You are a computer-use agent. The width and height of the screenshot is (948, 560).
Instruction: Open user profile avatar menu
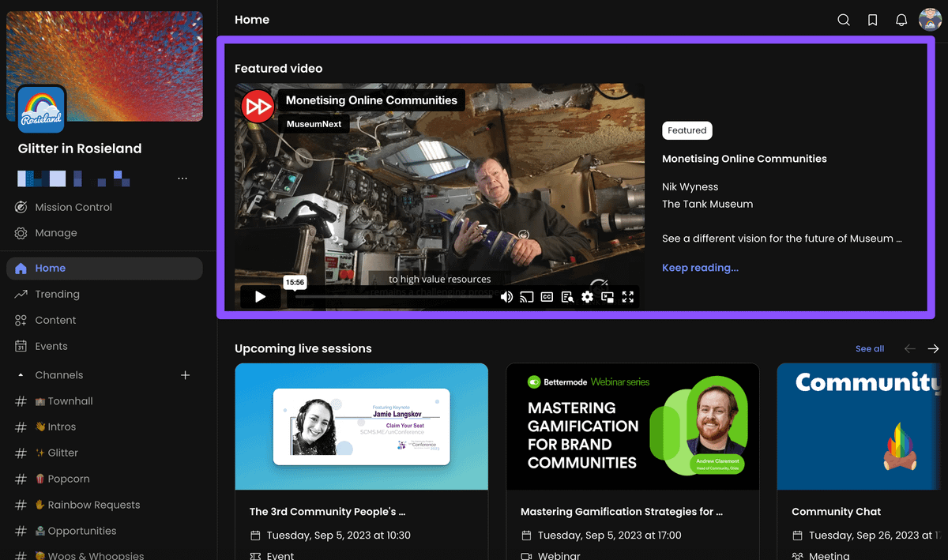[x=931, y=20]
